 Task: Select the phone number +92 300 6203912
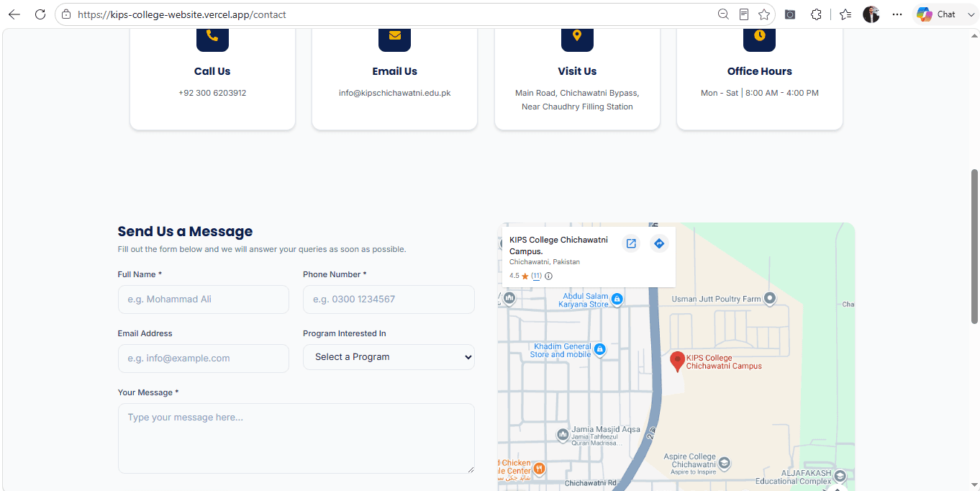212,93
